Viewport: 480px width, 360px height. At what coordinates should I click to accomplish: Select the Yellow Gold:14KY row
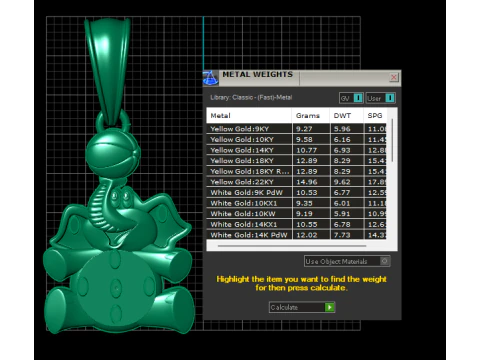[x=296, y=150]
